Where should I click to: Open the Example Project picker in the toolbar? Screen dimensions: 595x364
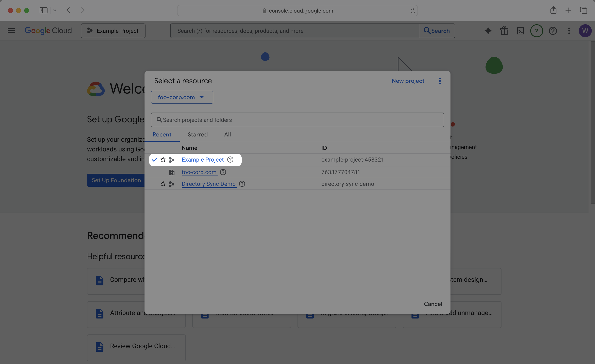pos(113,31)
